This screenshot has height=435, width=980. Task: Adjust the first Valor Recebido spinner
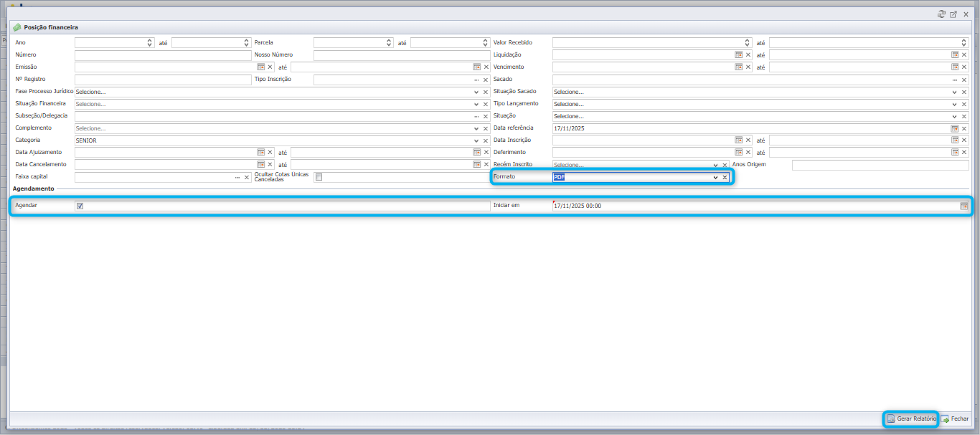(x=748, y=43)
